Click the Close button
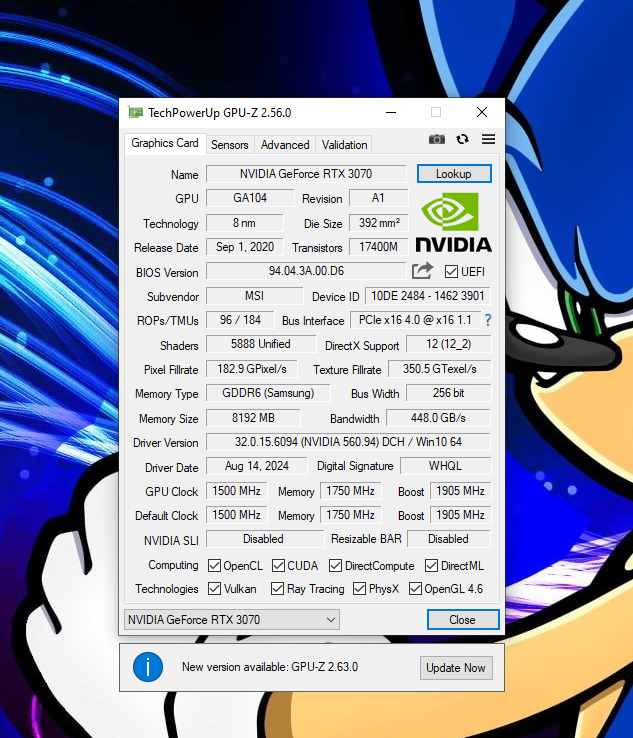This screenshot has height=738, width=633. (463, 619)
